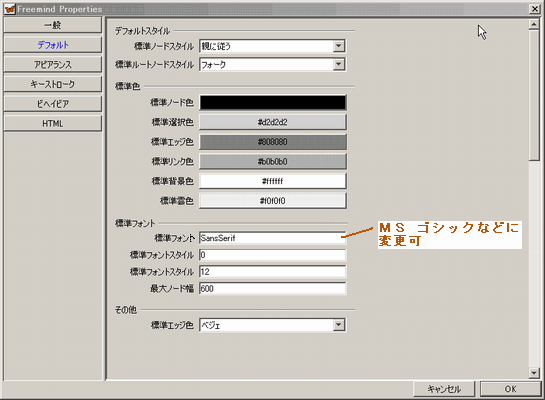
Task: Open the キーストローク tab
Action: pyautogui.click(x=52, y=84)
